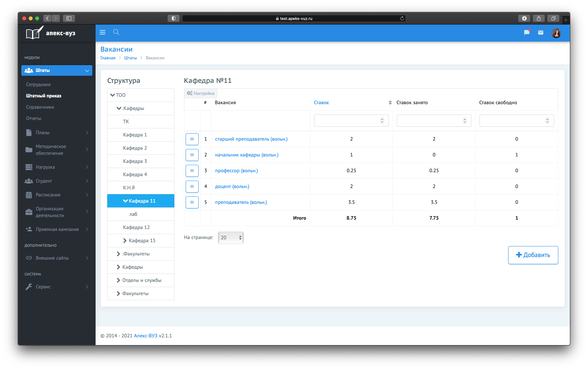Open начальник кафедры (вольн.) vacancy

247,155
